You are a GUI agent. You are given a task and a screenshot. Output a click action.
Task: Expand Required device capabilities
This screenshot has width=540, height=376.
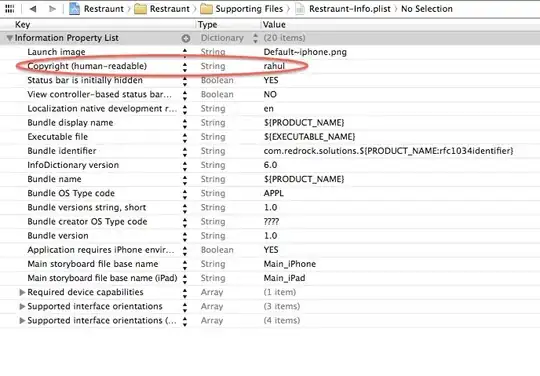22,292
